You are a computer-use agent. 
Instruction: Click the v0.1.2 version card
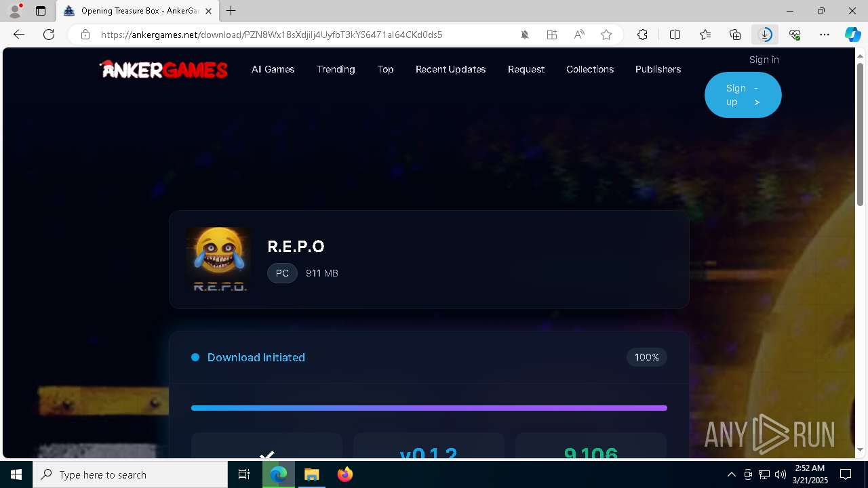429,446
